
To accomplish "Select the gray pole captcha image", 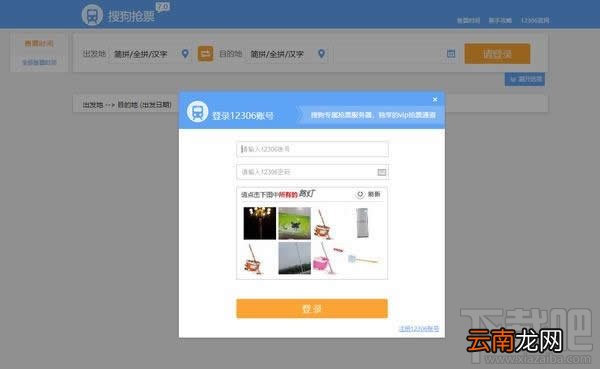I will coord(295,258).
